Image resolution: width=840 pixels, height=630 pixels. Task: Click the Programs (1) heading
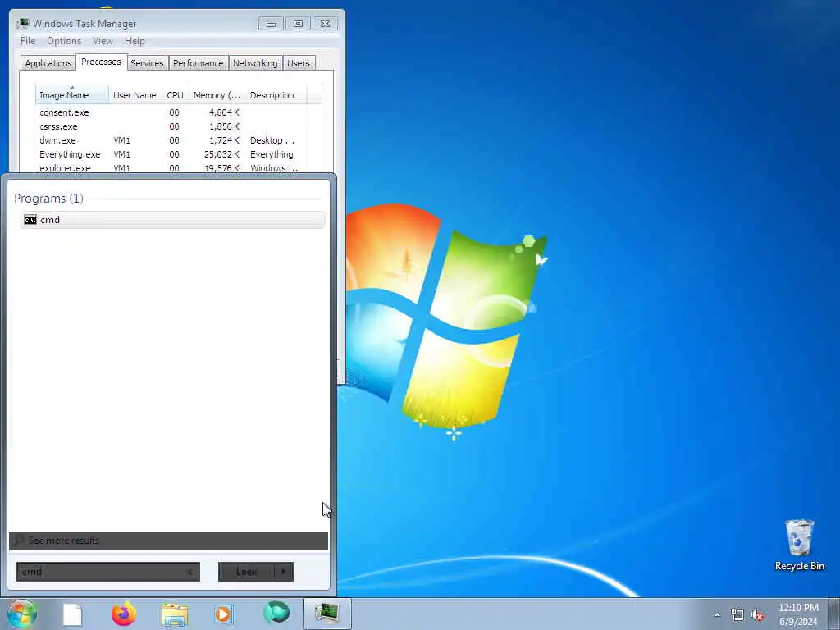click(x=48, y=199)
